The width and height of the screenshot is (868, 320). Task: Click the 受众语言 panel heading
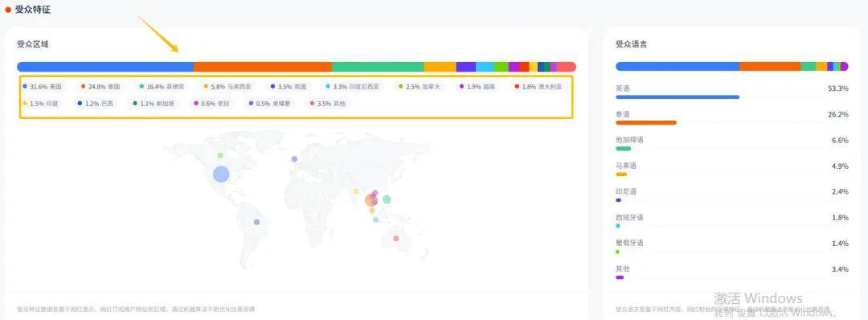tap(631, 44)
